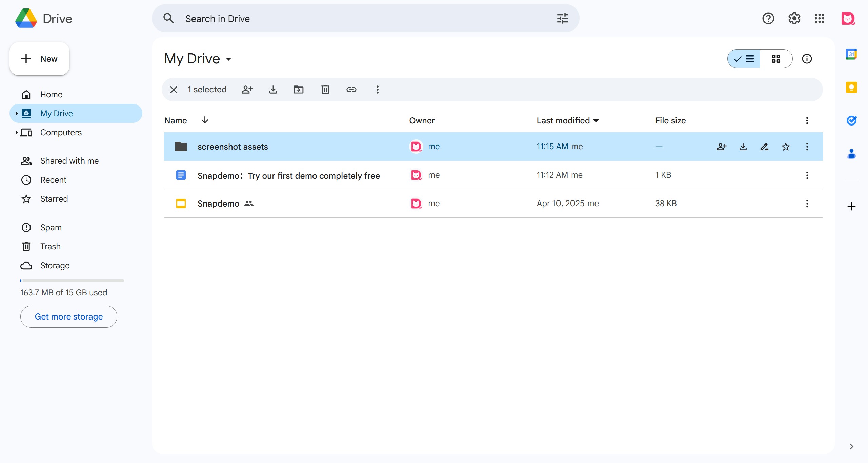This screenshot has width=868, height=463.
Task: Copy link of the selected item
Action: click(x=351, y=90)
